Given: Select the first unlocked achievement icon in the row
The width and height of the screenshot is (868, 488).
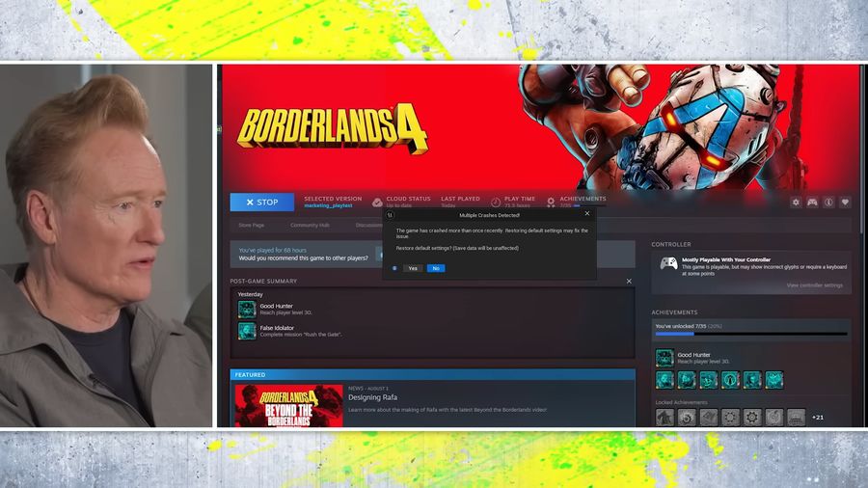Looking at the screenshot, I should click(x=665, y=380).
